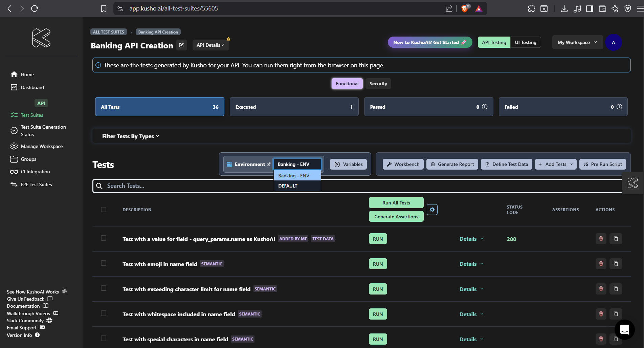644x348 pixels.
Task: Duplicate the query_params.name KushoAI test
Action: coord(616,239)
